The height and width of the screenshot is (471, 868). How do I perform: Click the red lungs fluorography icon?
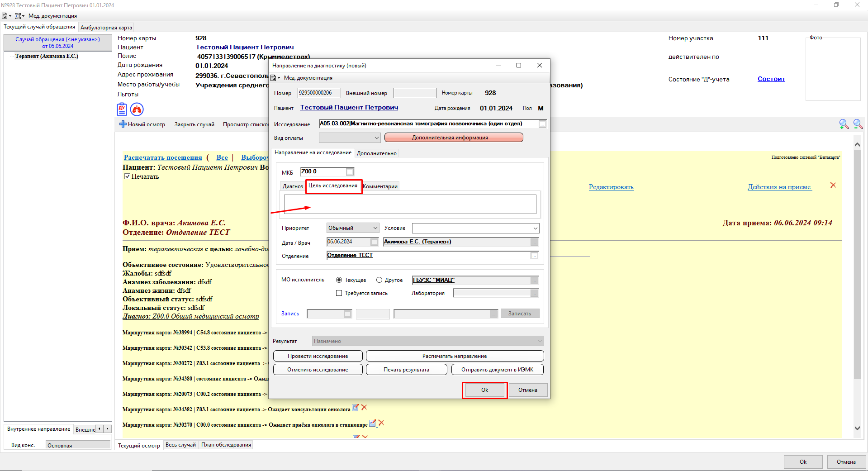(137, 109)
